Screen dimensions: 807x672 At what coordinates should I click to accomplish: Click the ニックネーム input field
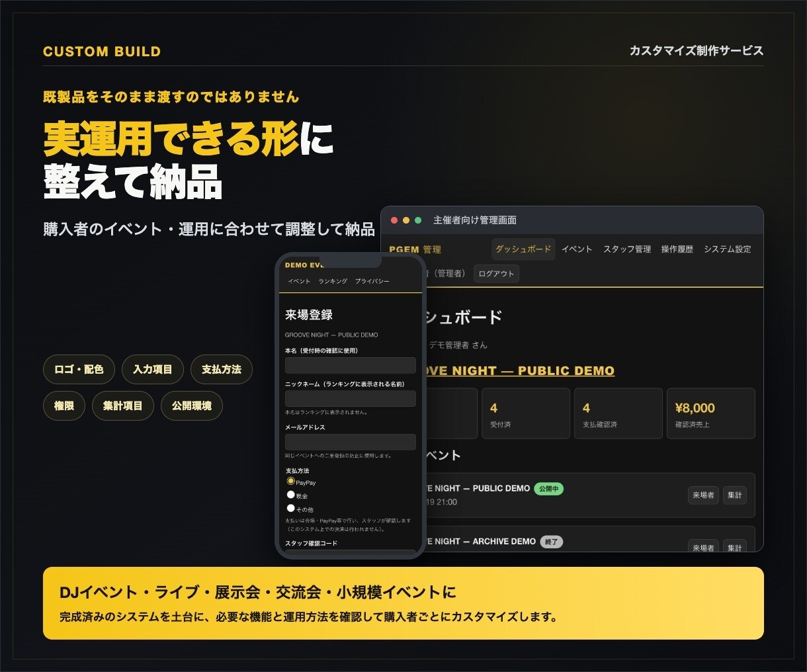pyautogui.click(x=351, y=398)
